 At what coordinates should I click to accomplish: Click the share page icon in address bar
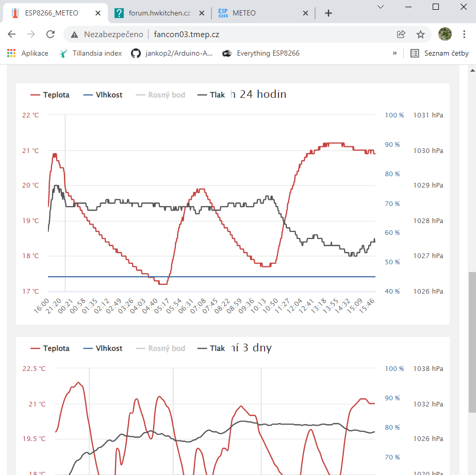click(401, 35)
